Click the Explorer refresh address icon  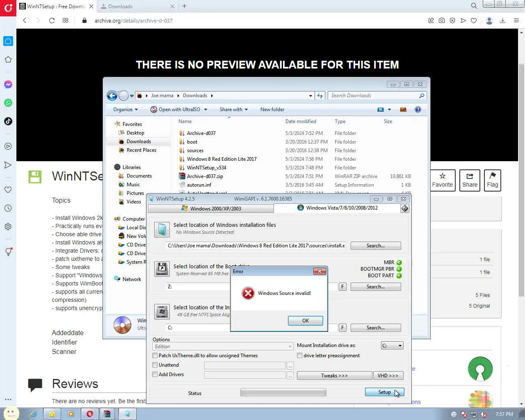pyautogui.click(x=320, y=96)
